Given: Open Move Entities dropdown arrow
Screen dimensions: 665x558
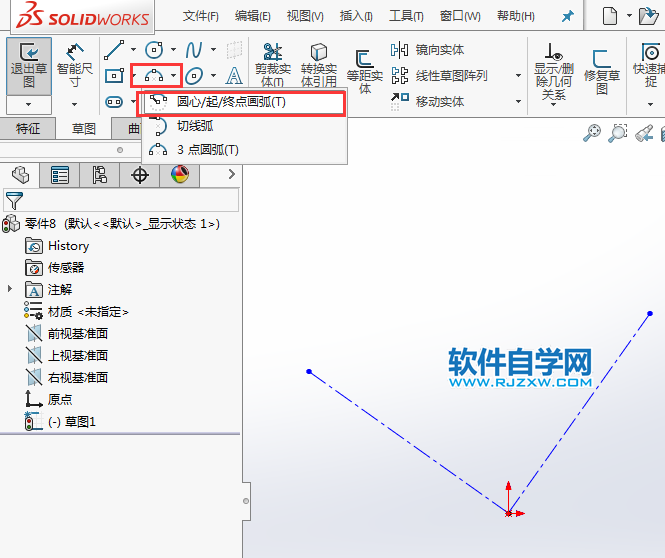Looking at the screenshot, I should tap(518, 101).
